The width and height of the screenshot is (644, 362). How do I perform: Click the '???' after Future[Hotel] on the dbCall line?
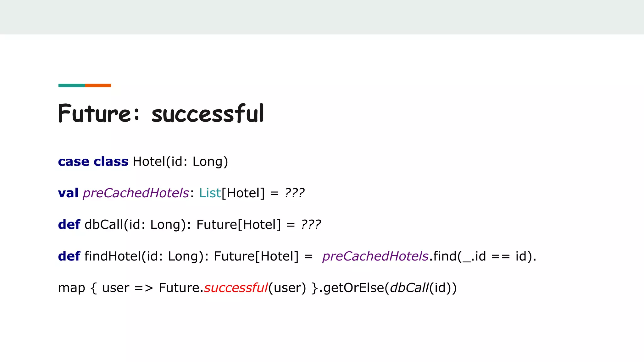[x=311, y=225]
